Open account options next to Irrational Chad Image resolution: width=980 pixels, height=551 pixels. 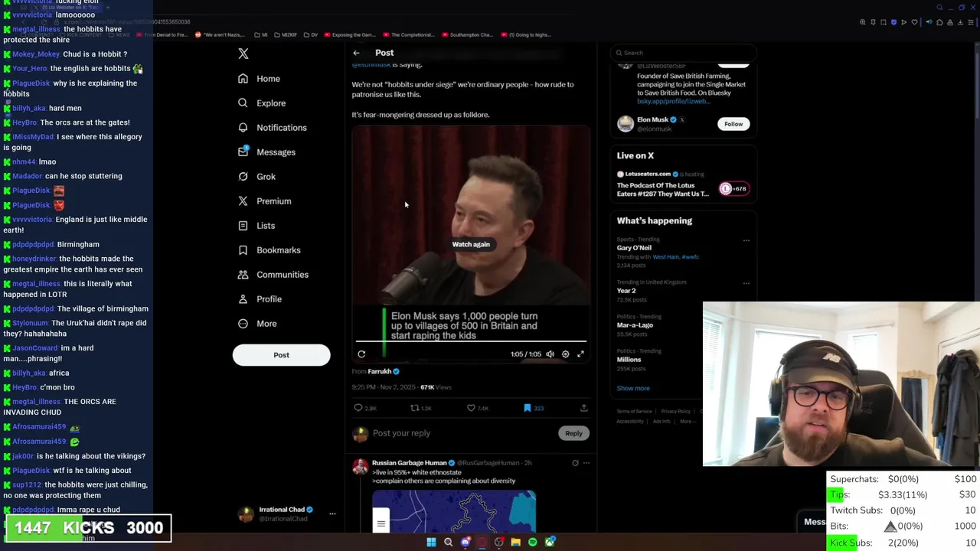(x=332, y=514)
